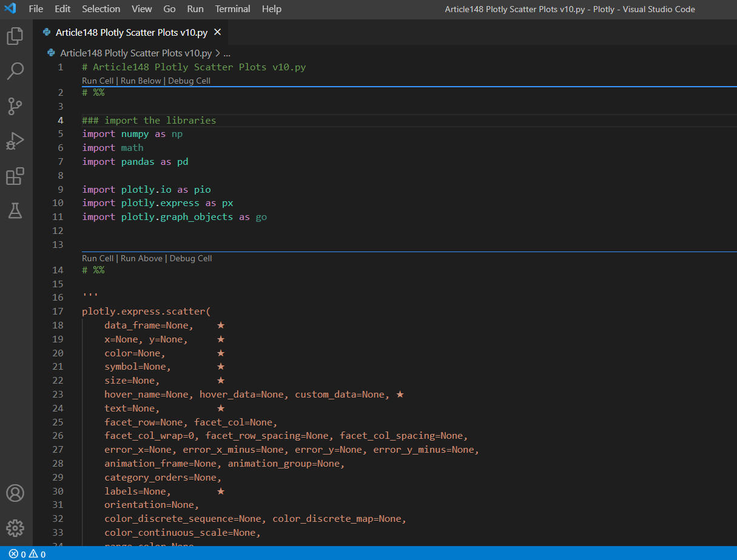Screen dimensions: 737x560
Task: Click the 'symbol=None,' parameter
Action: click(x=138, y=367)
